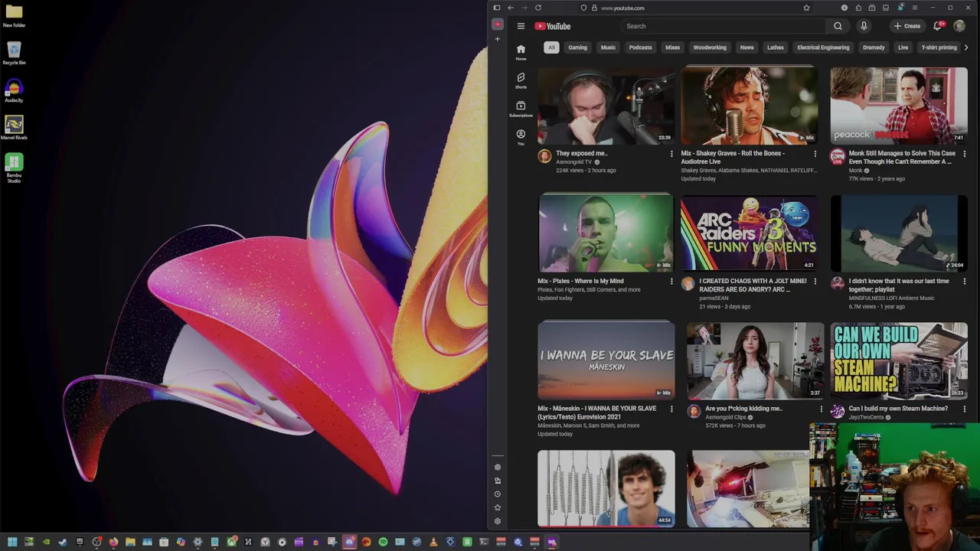Image resolution: width=980 pixels, height=551 pixels.
Task: Select the All filter chip
Action: (x=551, y=47)
